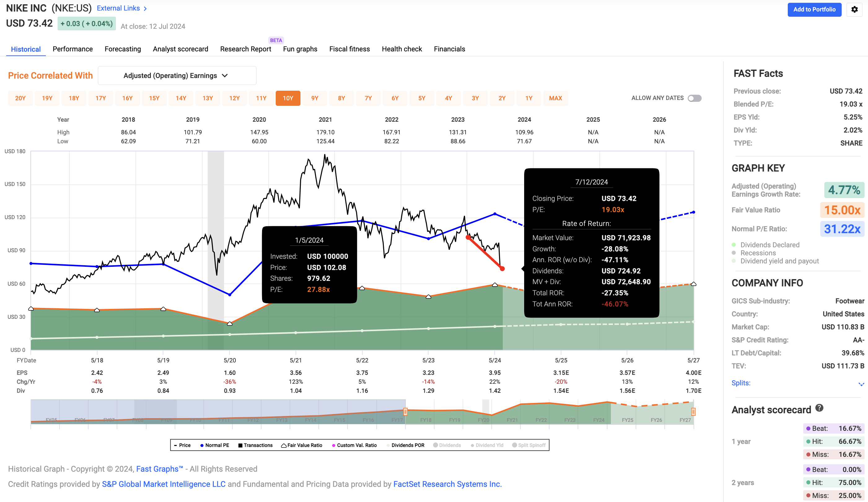The image size is (868, 502).
Task: Toggle Fair Value Ratio legend item
Action: pos(302,445)
